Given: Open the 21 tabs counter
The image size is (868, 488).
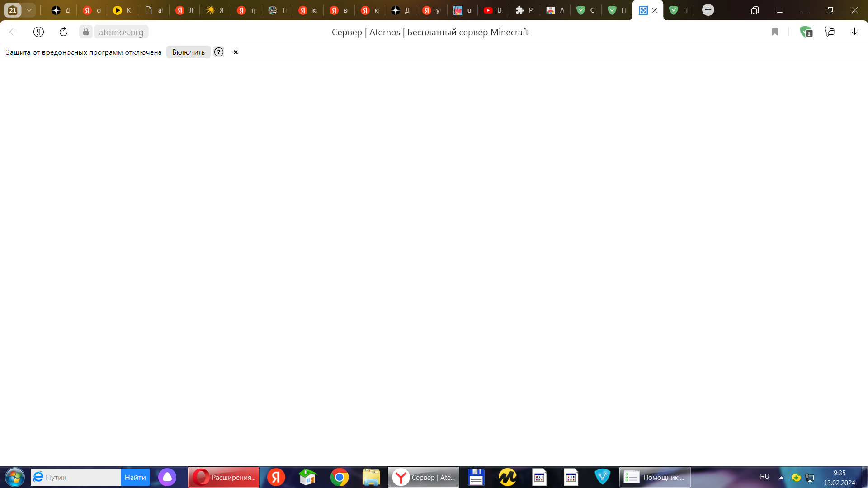Looking at the screenshot, I should pyautogui.click(x=13, y=10).
